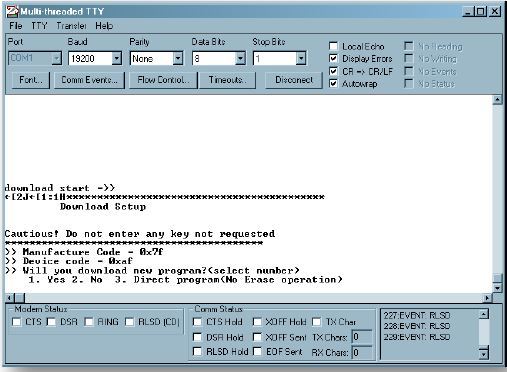Click the TX Chars value field
This screenshot has height=372, width=507.
(x=362, y=337)
